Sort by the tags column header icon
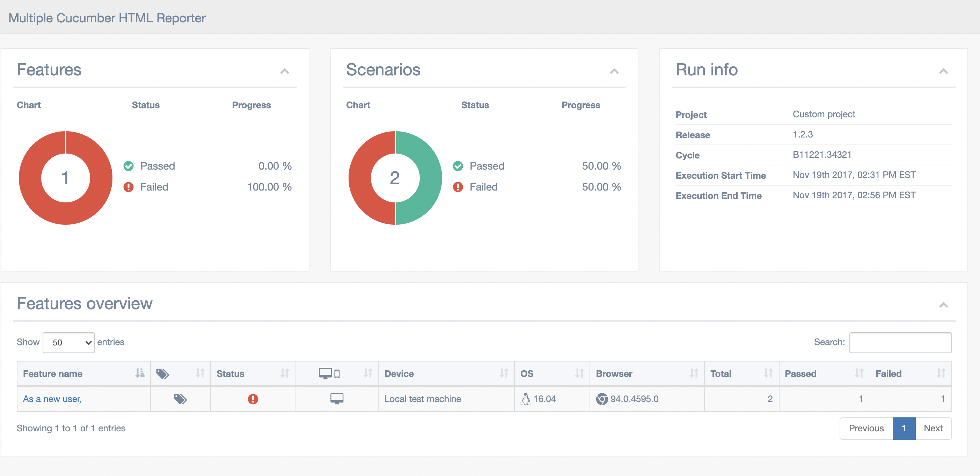980x476 pixels. (x=163, y=374)
